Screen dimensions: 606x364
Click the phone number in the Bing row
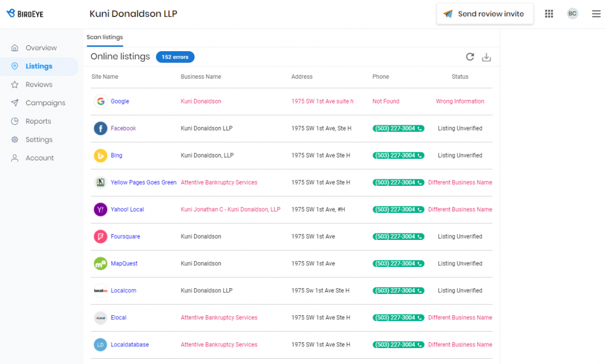[x=398, y=155]
